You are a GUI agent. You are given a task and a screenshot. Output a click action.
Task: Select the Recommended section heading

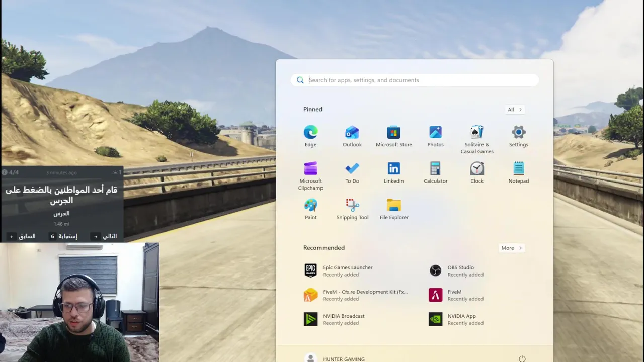click(324, 248)
